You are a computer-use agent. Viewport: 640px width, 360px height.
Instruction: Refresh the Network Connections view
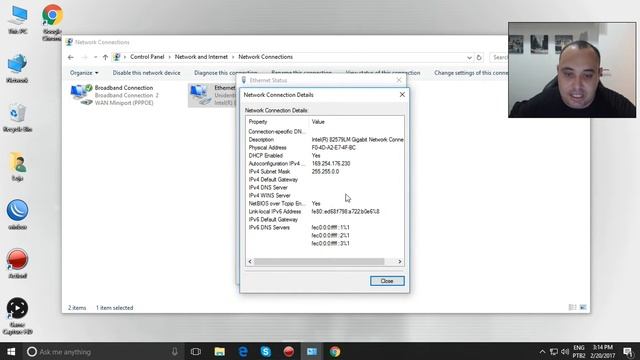tap(479, 58)
